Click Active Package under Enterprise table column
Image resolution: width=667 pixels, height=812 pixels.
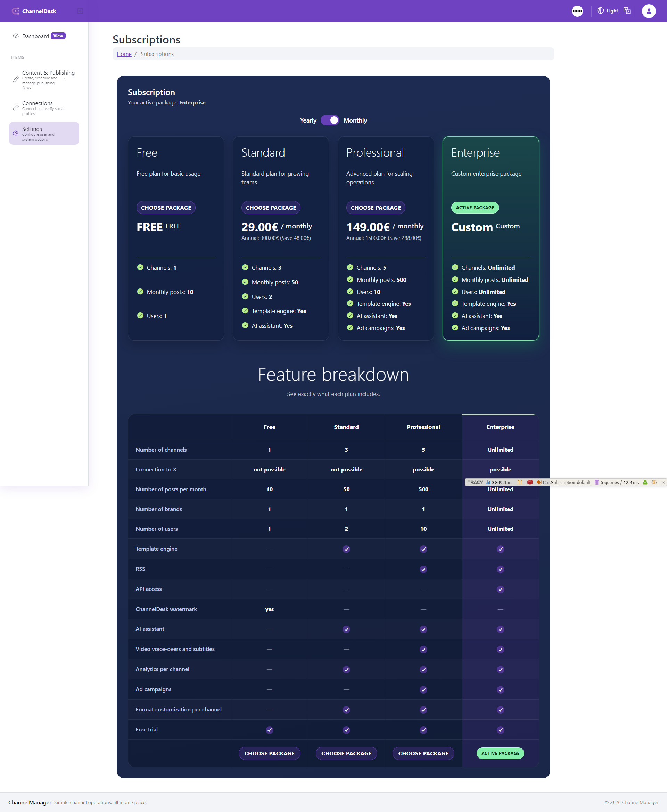pos(500,753)
